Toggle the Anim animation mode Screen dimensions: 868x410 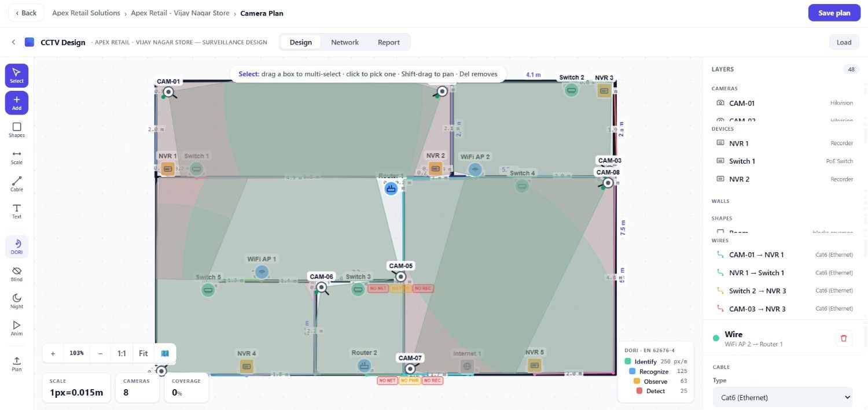pyautogui.click(x=17, y=328)
